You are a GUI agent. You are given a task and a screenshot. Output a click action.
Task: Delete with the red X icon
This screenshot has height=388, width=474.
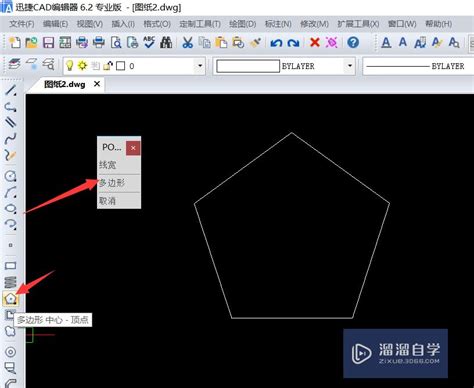(x=315, y=42)
